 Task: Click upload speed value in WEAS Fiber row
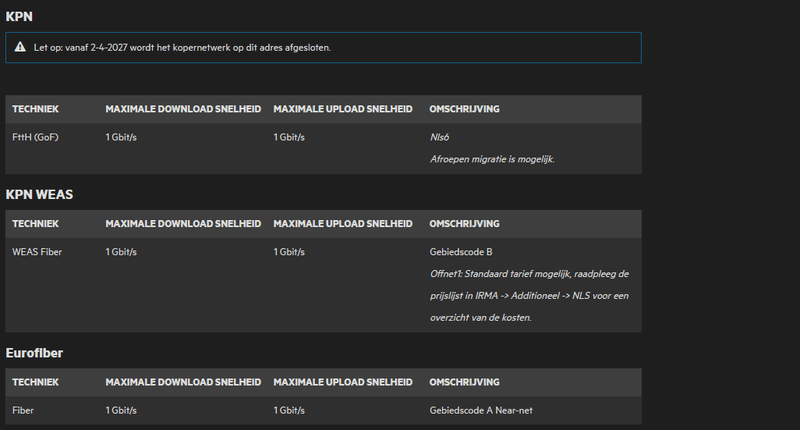coord(289,252)
